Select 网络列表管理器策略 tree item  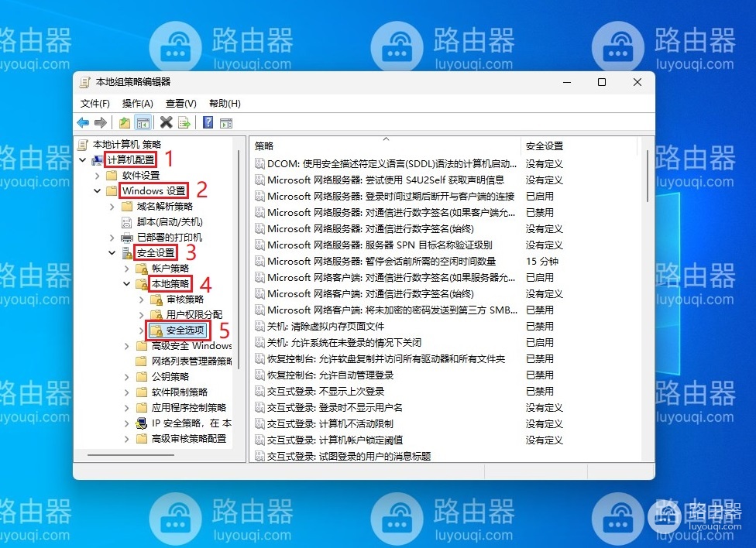(191, 361)
